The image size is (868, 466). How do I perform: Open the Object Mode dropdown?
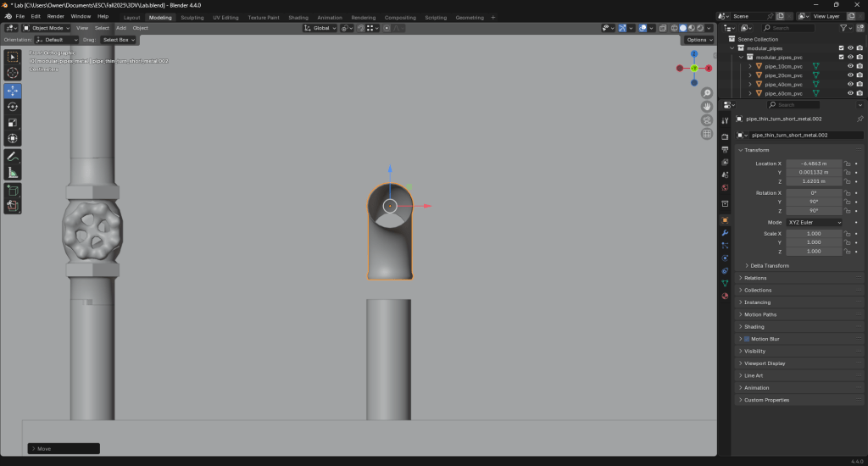click(x=47, y=28)
